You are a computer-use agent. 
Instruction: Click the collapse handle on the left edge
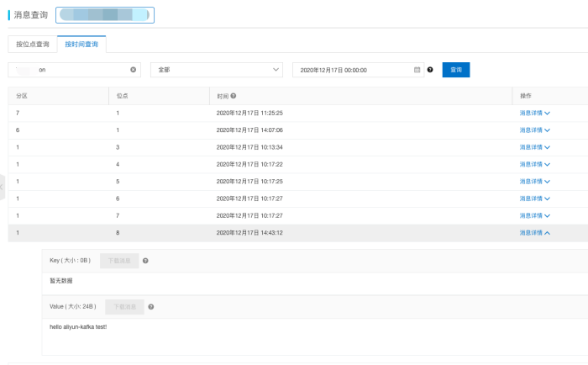coord(3,187)
